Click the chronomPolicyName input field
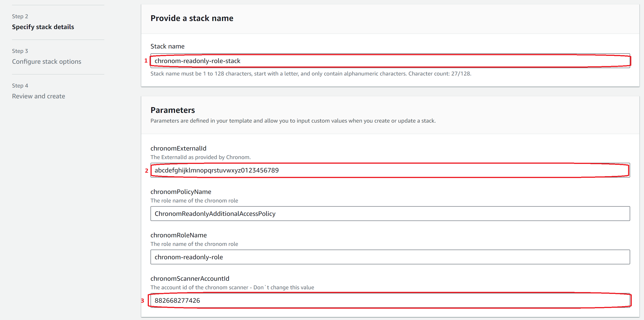 [390, 214]
